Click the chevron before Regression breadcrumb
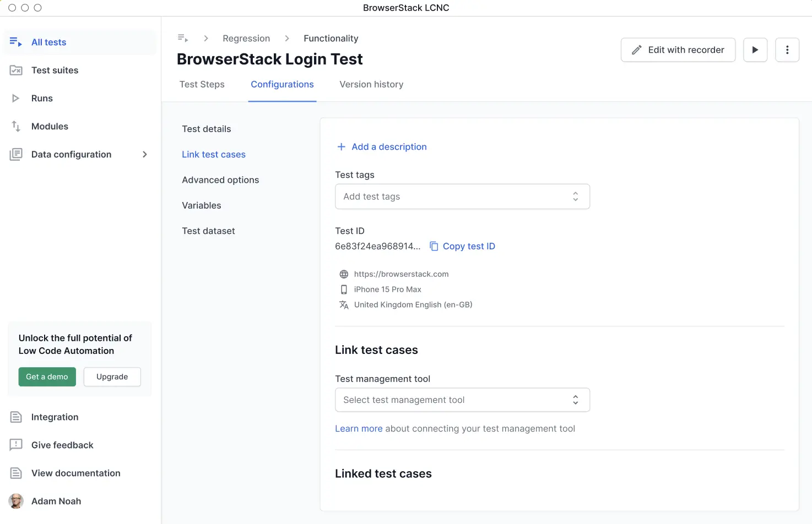This screenshot has height=524, width=812. (x=206, y=39)
